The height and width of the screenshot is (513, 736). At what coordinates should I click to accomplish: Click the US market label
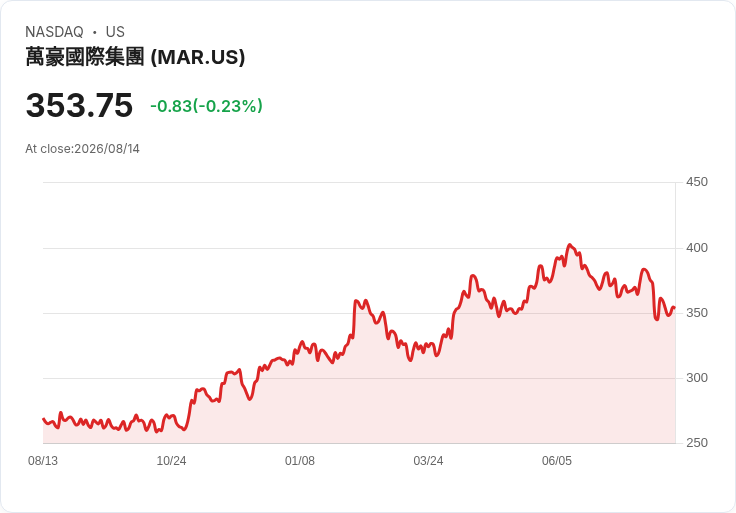pyautogui.click(x=115, y=32)
